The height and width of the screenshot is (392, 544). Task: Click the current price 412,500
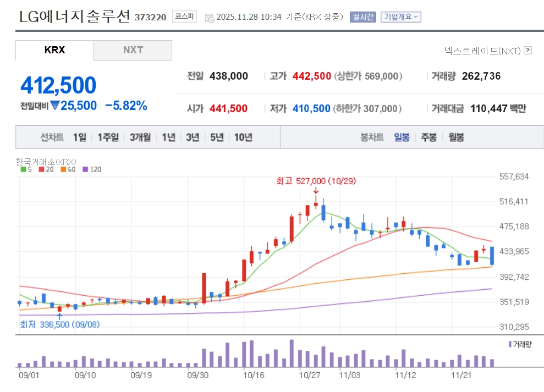58,85
